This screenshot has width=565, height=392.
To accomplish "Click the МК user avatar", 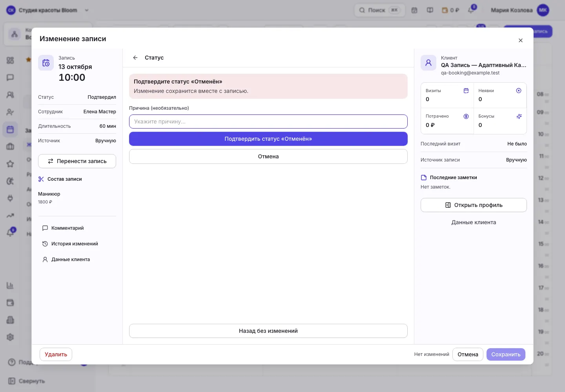I will 543,10.
